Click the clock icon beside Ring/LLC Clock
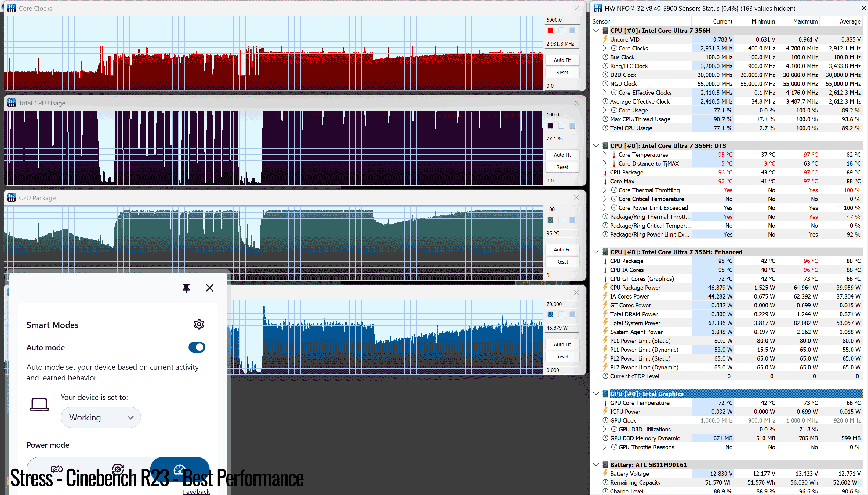 605,66
